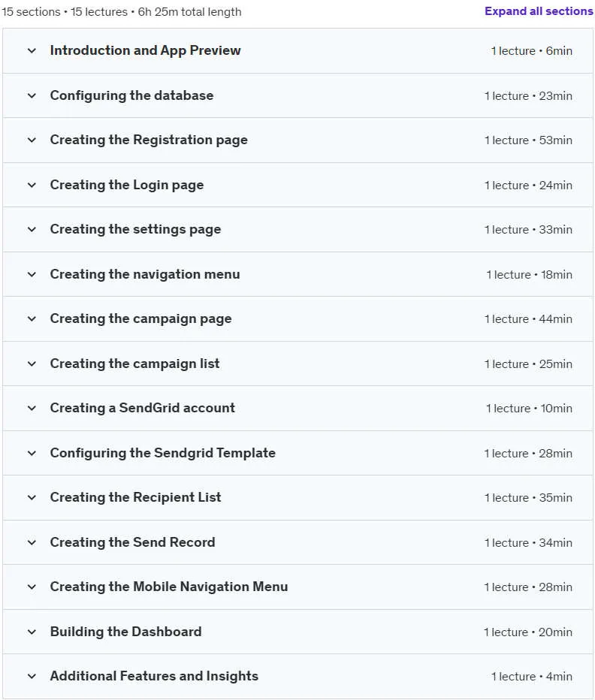The width and height of the screenshot is (595, 700).
Task: Expand Creating the navigation menu chevron
Action: coord(32,274)
